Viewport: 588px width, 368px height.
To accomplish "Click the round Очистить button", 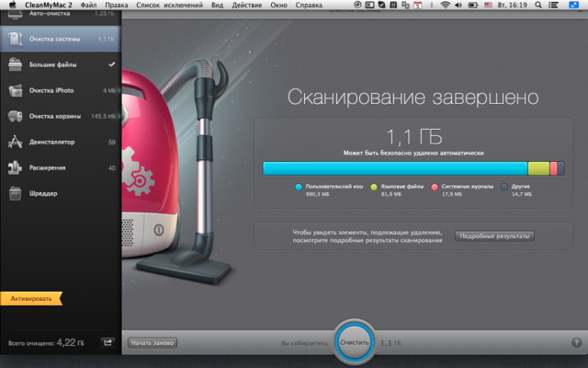I will coord(355,342).
